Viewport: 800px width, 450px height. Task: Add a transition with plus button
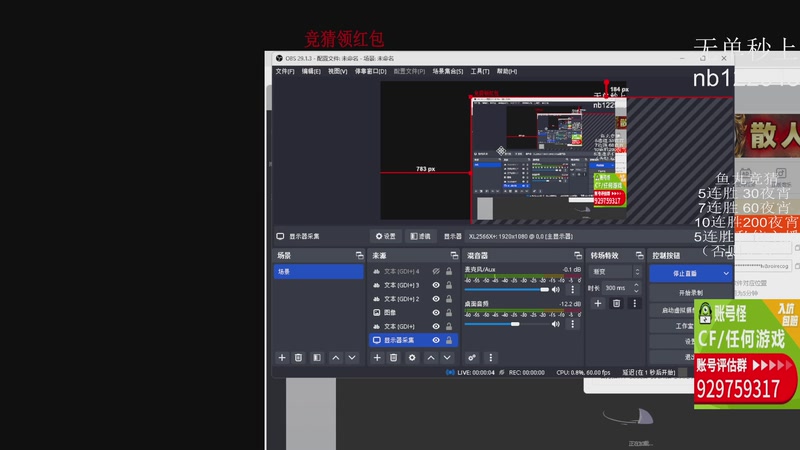tap(597, 303)
